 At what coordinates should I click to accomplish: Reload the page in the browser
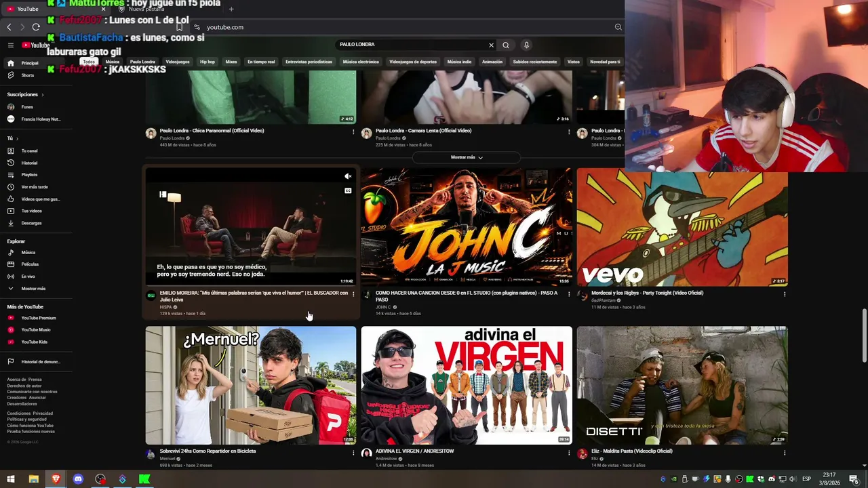click(36, 27)
